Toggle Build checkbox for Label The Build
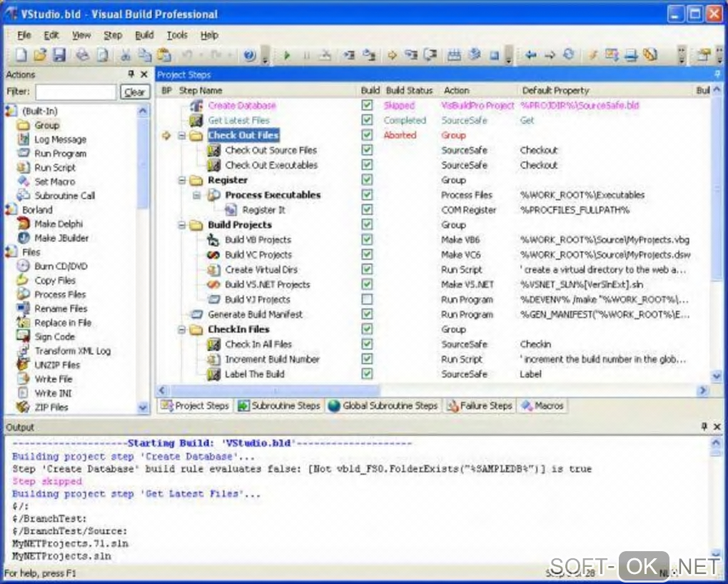Image resolution: width=728 pixels, height=584 pixels. click(367, 373)
